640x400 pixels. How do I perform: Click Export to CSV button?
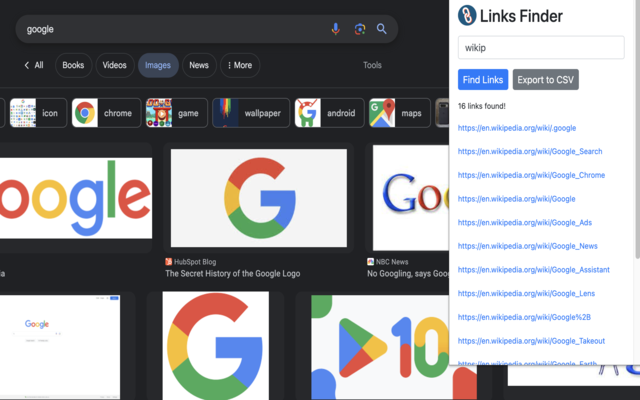(x=546, y=80)
